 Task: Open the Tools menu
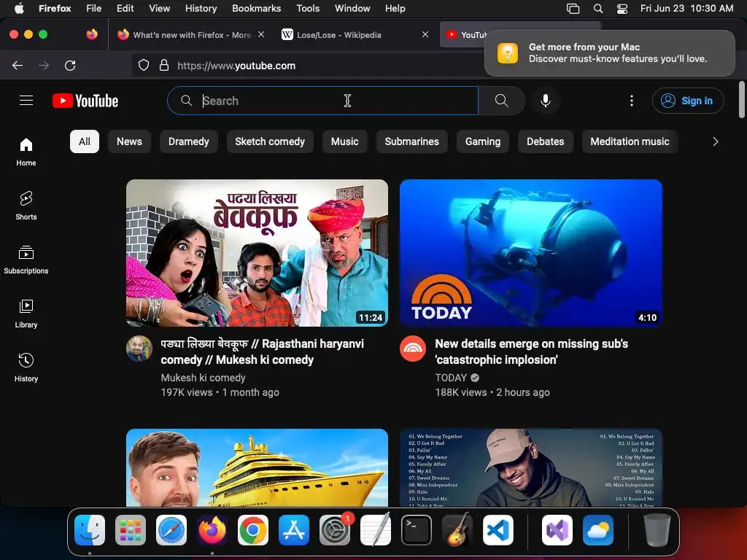[308, 9]
